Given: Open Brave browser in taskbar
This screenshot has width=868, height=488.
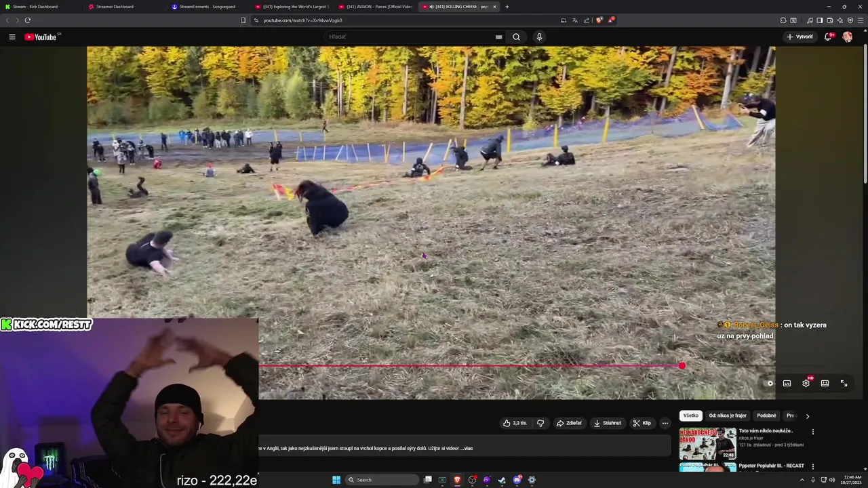Looking at the screenshot, I should (457, 480).
